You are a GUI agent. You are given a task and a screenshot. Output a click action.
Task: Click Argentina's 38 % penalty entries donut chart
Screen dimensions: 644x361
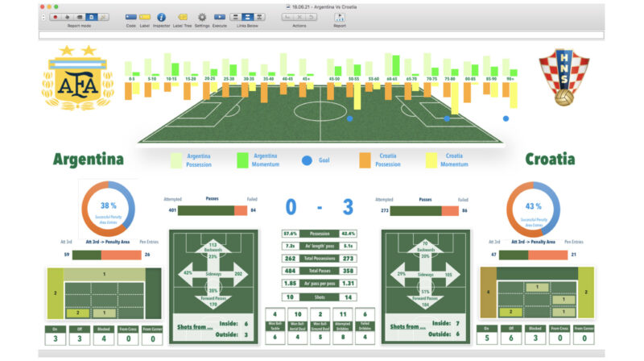tap(109, 209)
